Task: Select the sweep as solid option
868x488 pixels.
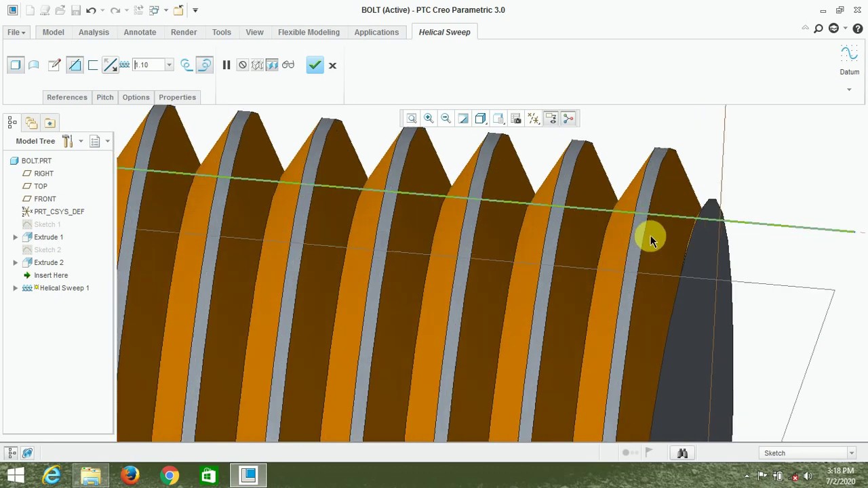Action: coord(16,65)
